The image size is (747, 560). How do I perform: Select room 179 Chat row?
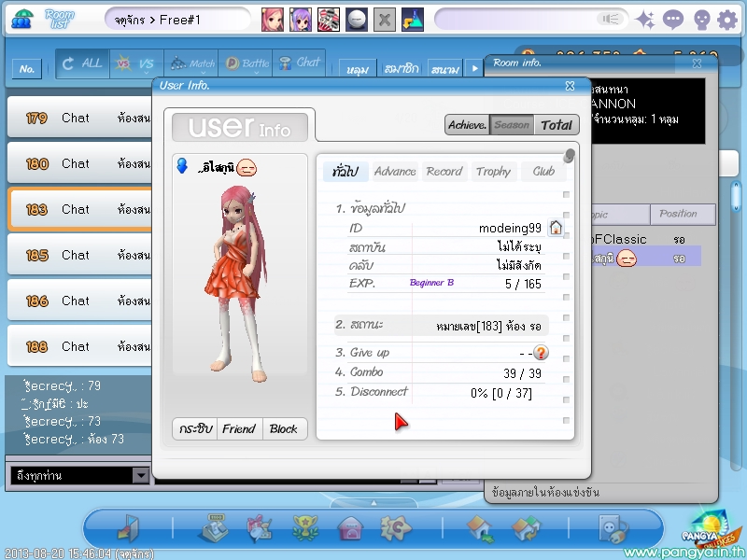pyautogui.click(x=79, y=118)
